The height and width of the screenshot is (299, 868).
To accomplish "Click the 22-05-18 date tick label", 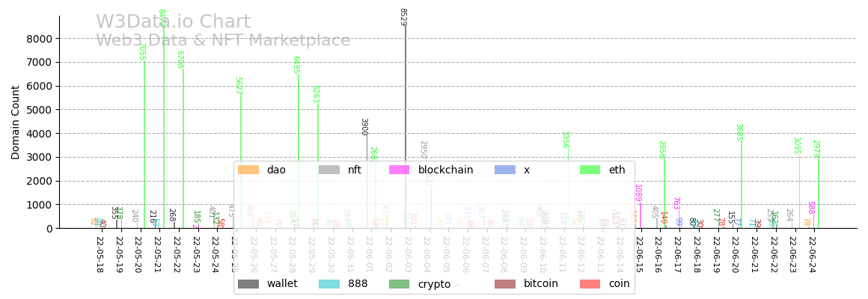I will click(100, 256).
